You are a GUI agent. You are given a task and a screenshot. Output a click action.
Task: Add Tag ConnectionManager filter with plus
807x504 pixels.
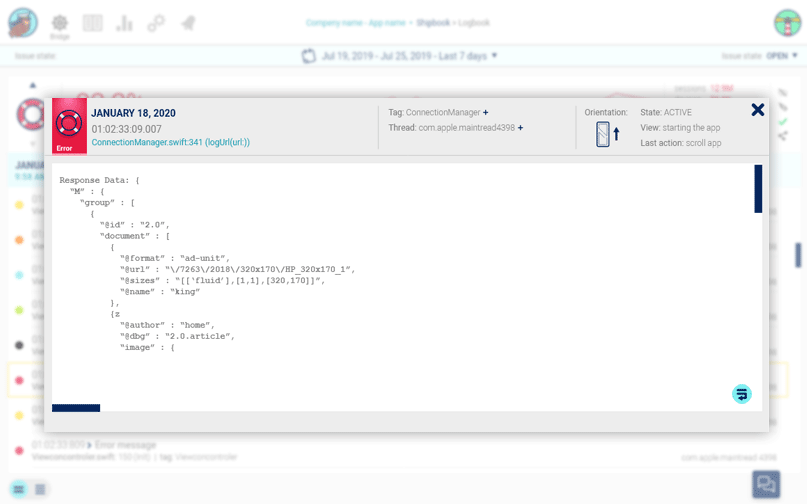(x=485, y=112)
